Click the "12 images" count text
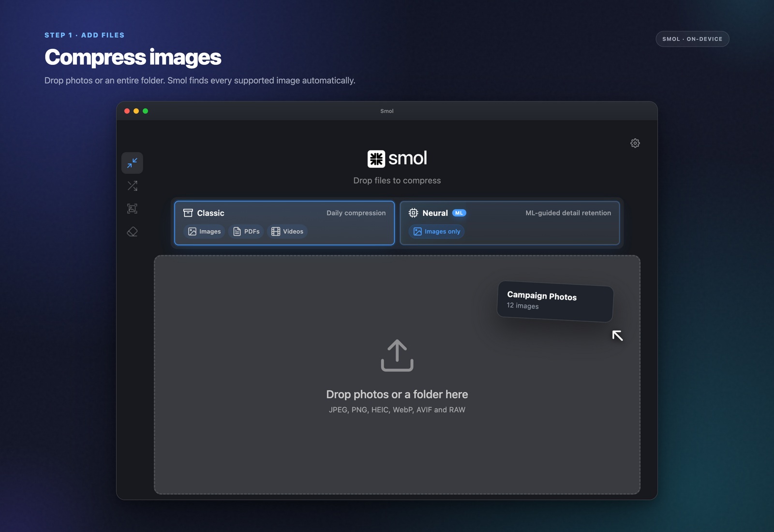 click(x=522, y=306)
